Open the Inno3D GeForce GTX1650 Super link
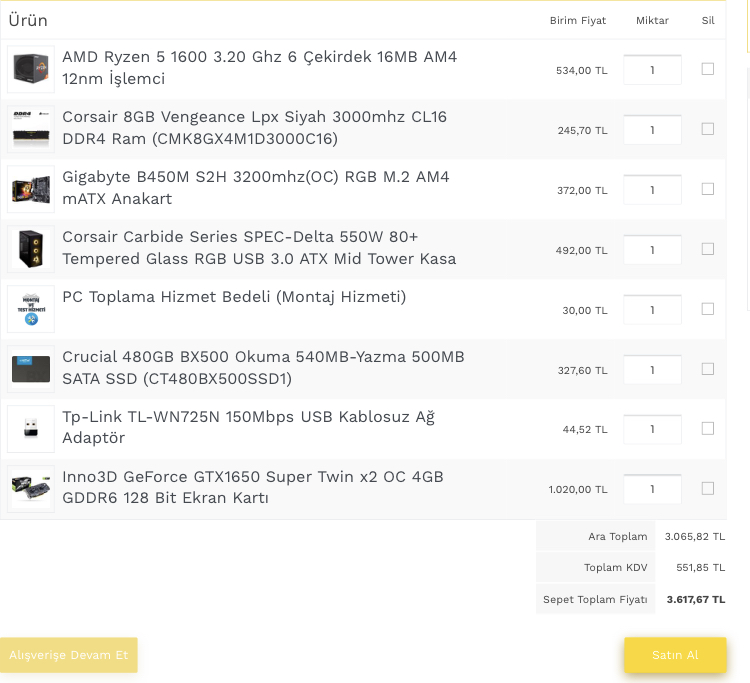750x683 pixels. click(x=253, y=487)
